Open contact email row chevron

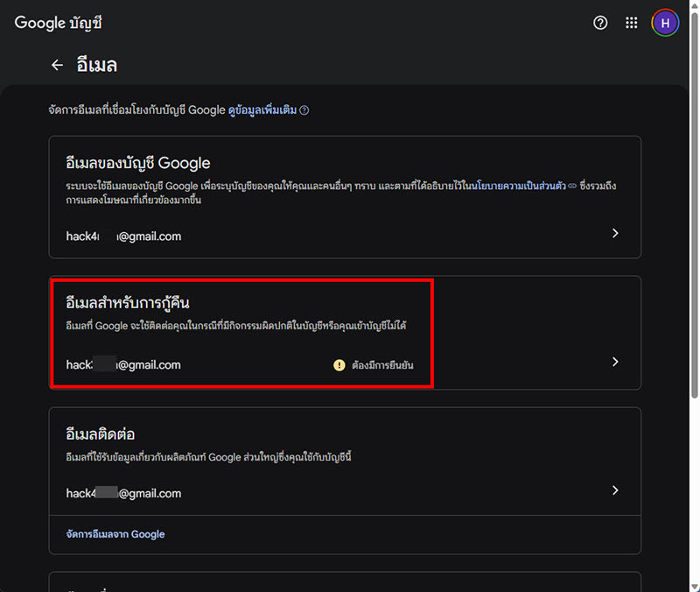[615, 490]
